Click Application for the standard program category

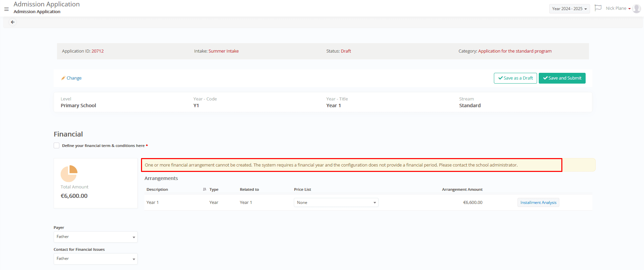click(515, 51)
